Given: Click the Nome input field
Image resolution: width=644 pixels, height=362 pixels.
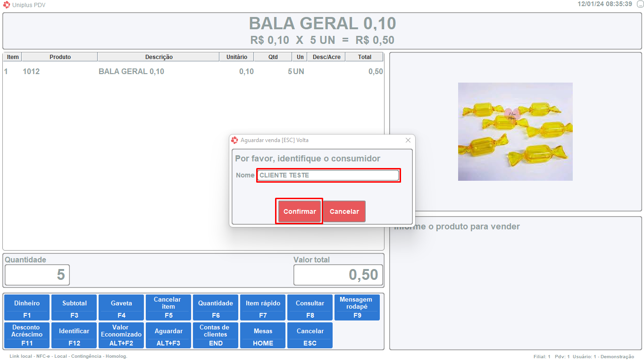Looking at the screenshot, I should [x=328, y=175].
